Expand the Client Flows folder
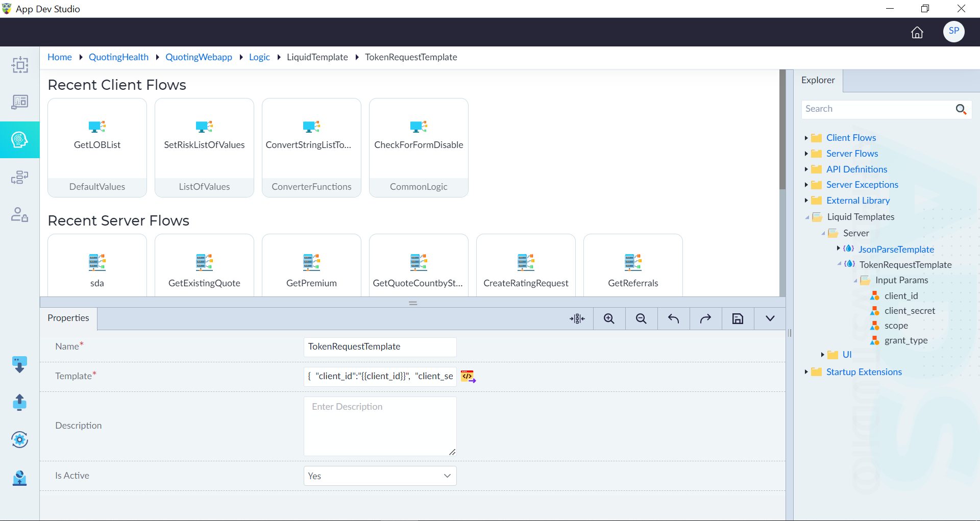The image size is (980, 521). coord(806,138)
